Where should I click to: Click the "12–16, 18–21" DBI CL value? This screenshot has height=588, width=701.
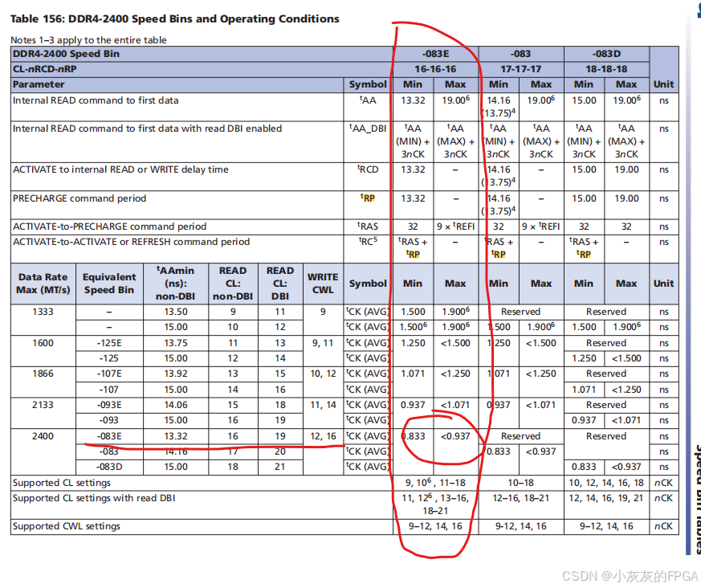[520, 498]
